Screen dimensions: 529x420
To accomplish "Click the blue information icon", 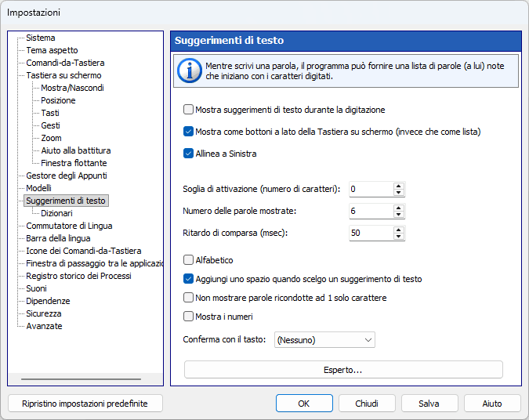I will tap(190, 71).
